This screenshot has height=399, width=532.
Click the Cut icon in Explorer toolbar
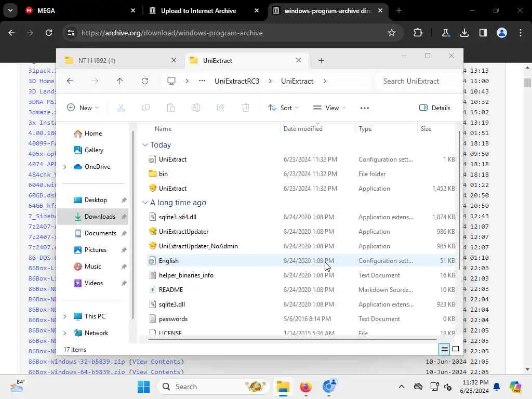(121, 108)
